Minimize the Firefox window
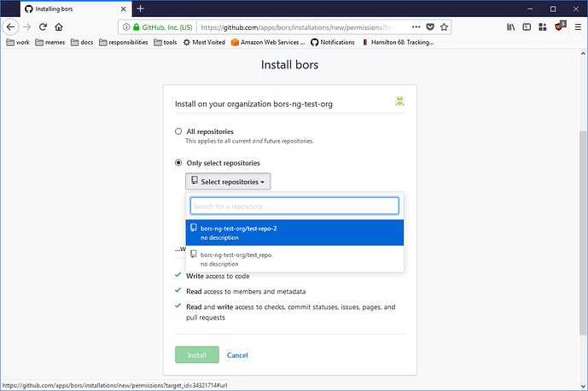The width and height of the screenshot is (588, 391). tap(530, 9)
